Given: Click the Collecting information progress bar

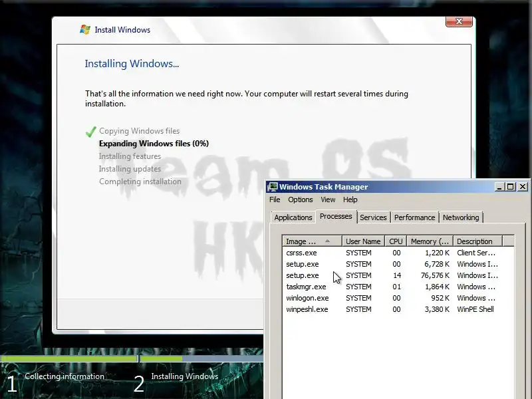Looking at the screenshot, I should (x=69, y=358).
